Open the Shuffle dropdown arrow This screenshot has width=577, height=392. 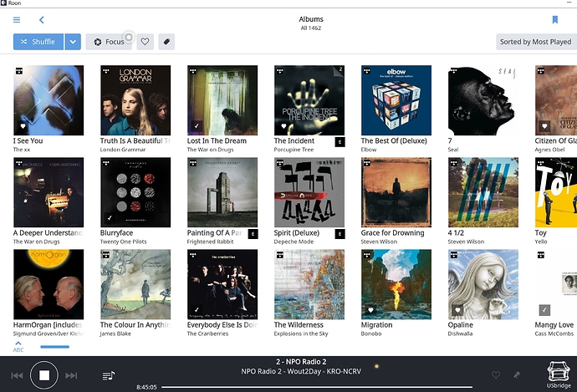[x=73, y=42]
